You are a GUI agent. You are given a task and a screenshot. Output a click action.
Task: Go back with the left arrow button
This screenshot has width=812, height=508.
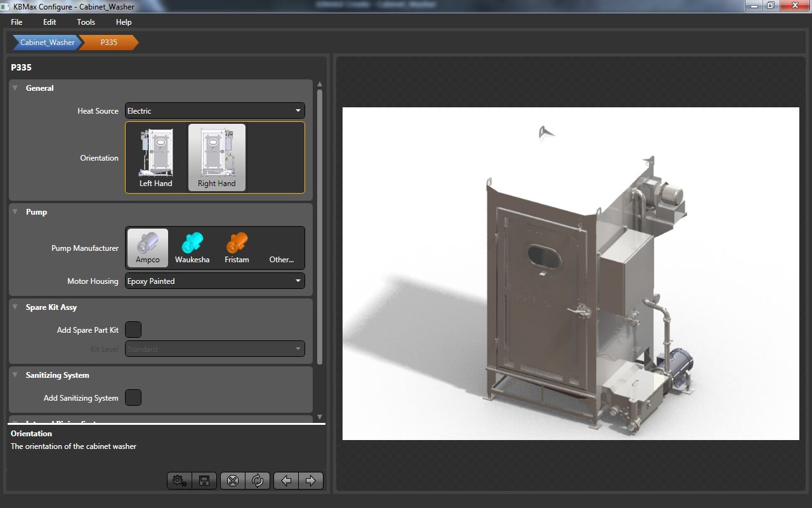286,481
